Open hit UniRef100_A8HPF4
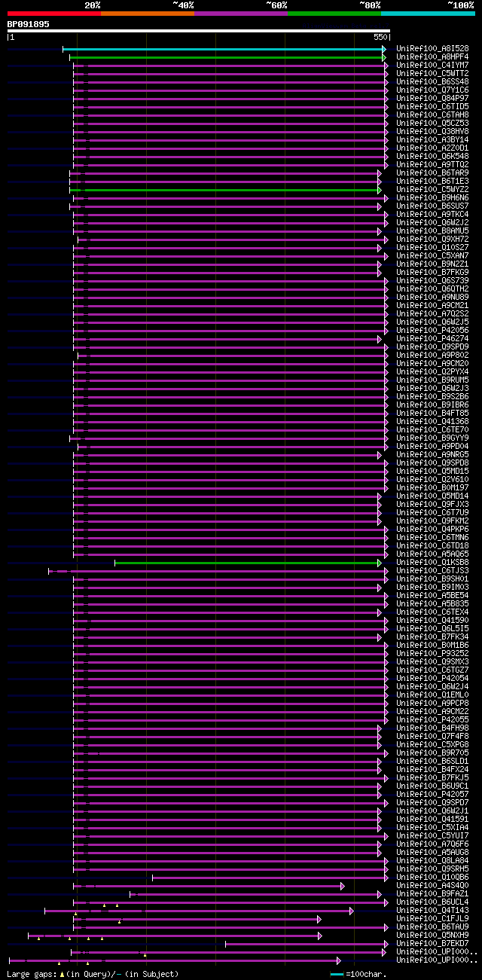The image size is (482, 980). point(432,57)
